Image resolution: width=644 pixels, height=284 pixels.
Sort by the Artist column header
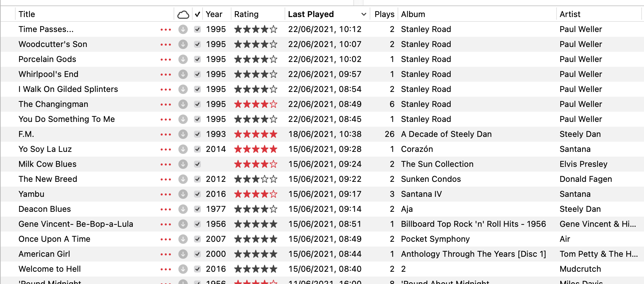(x=570, y=14)
